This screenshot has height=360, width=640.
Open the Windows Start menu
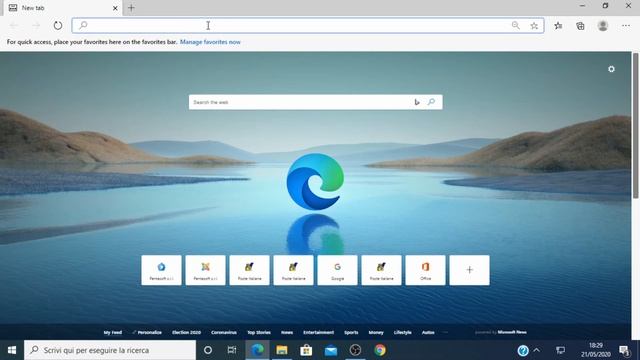[12, 350]
